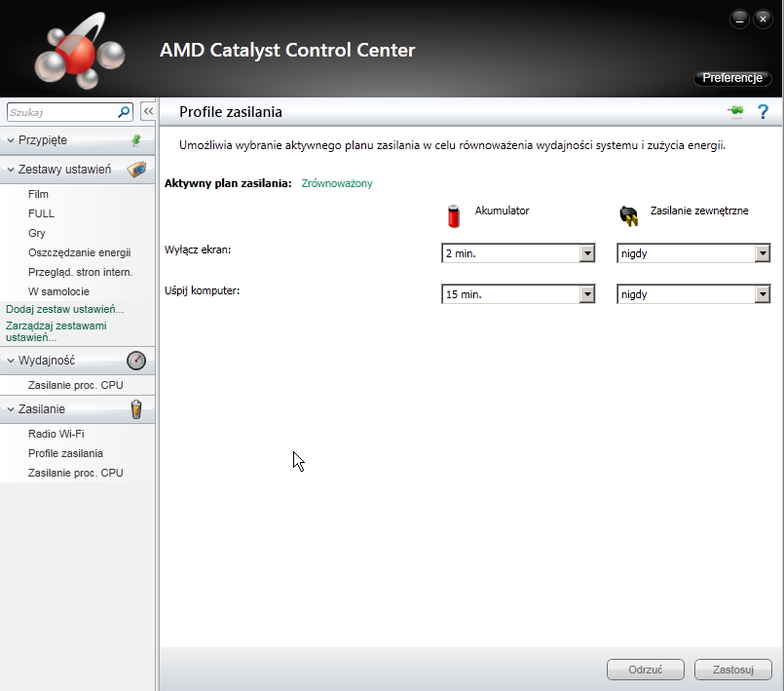Open Uśpij komputer dropdown for Akumulator
The height and width of the screenshot is (691, 784).
pyautogui.click(x=518, y=294)
